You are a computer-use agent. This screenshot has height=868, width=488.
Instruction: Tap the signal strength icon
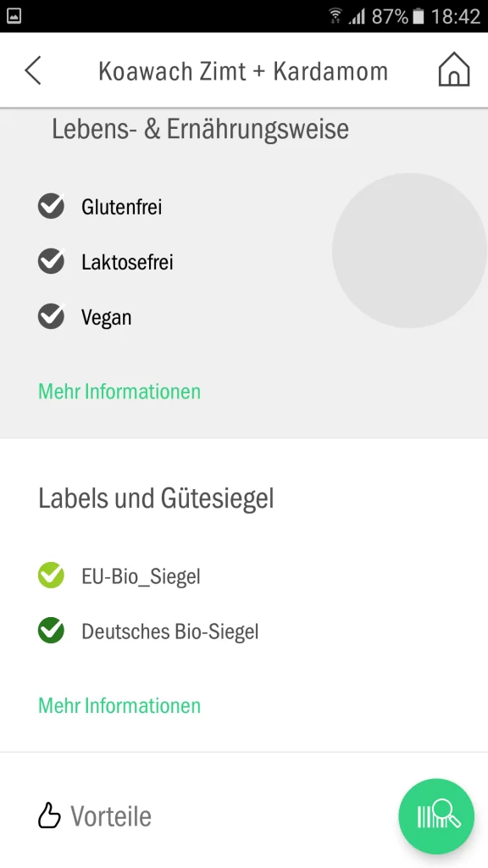tap(357, 17)
